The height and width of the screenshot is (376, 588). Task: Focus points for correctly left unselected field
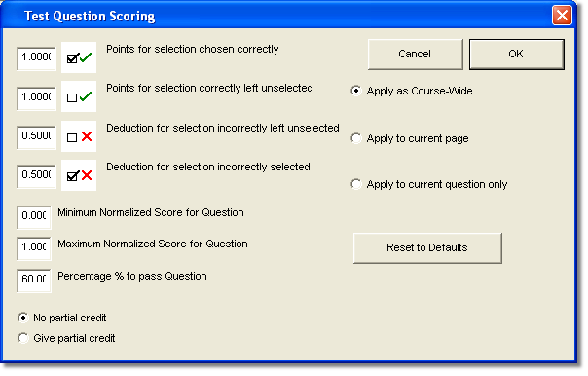36,98
